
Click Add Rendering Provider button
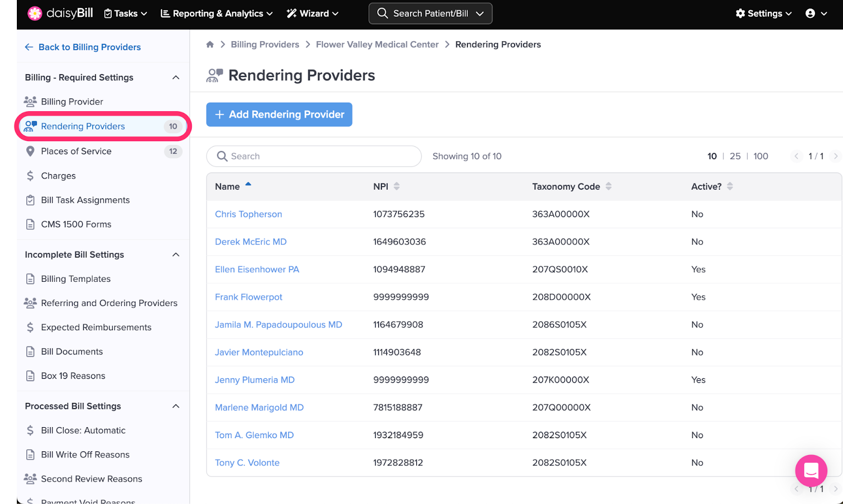(x=279, y=115)
